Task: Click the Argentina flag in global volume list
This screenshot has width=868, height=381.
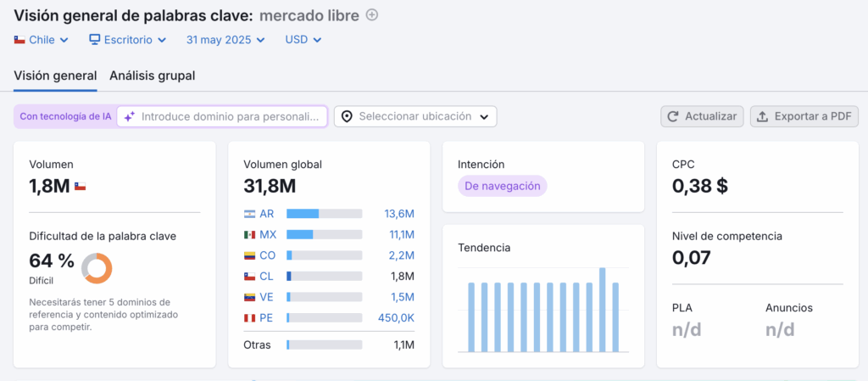Action: pyautogui.click(x=250, y=214)
